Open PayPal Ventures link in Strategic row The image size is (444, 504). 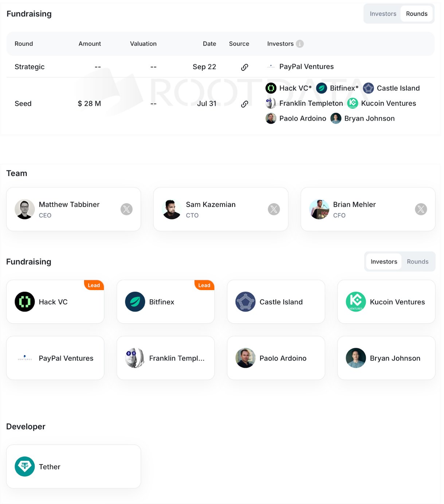[x=307, y=67]
